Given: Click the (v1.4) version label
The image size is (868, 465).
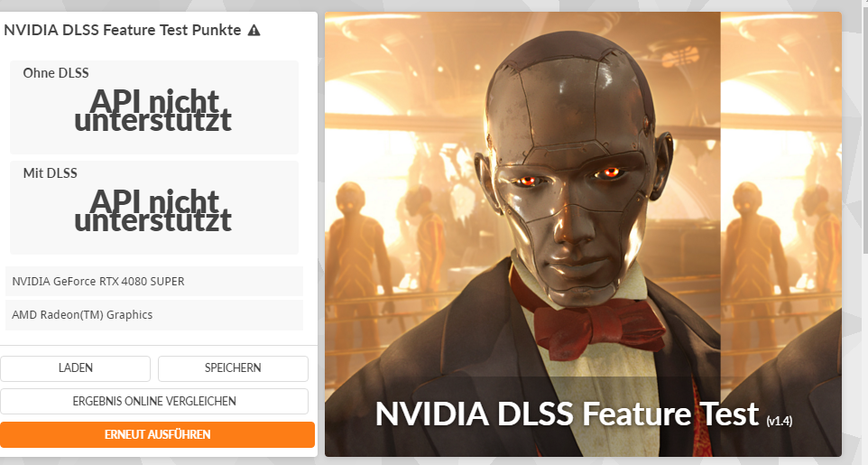Looking at the screenshot, I should click(780, 421).
